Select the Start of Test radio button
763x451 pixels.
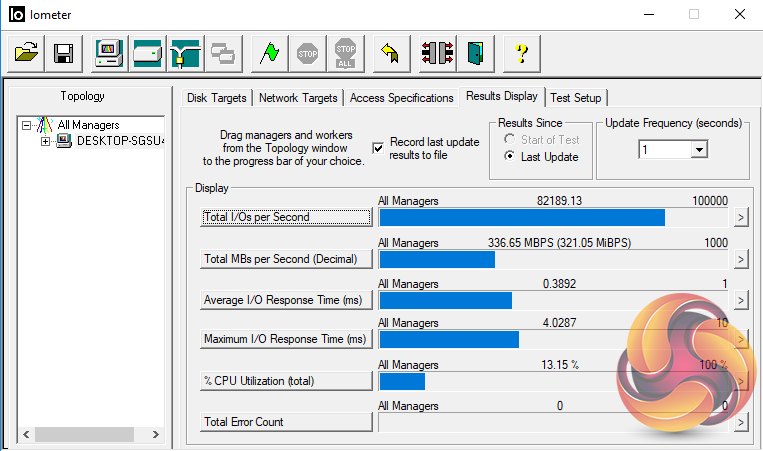tap(511, 140)
